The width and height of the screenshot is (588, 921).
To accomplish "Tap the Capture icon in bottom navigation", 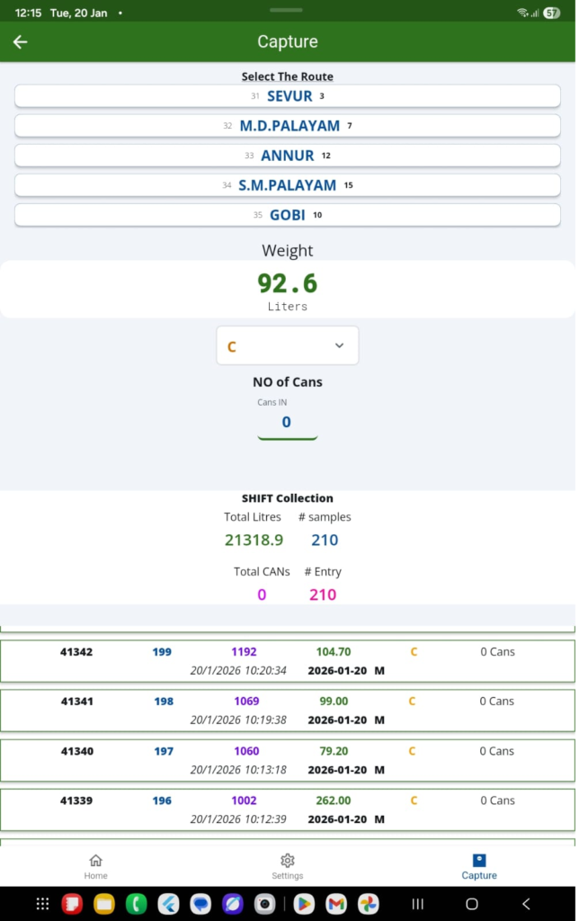I will (478, 861).
